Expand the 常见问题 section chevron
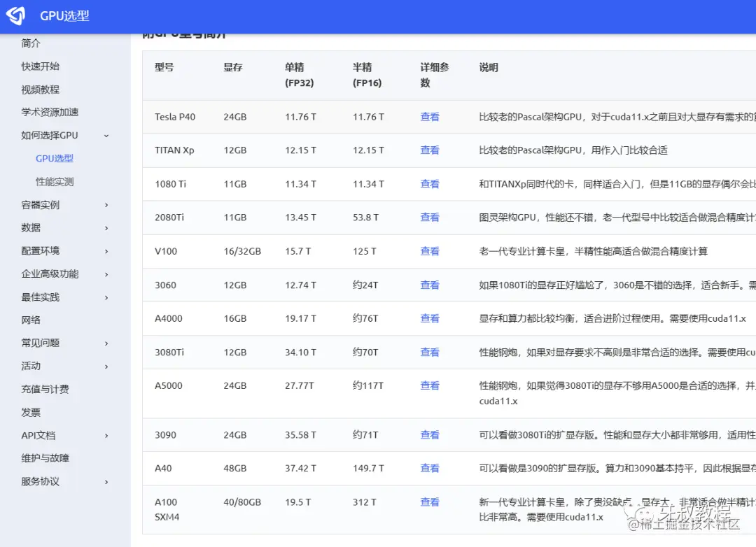Viewport: 756px width, 547px height. (x=106, y=343)
